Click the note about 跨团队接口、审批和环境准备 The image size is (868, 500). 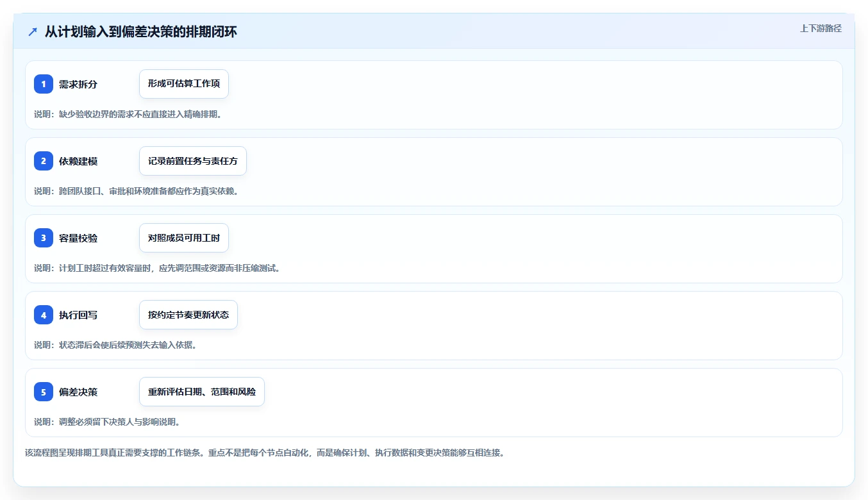[x=137, y=191]
